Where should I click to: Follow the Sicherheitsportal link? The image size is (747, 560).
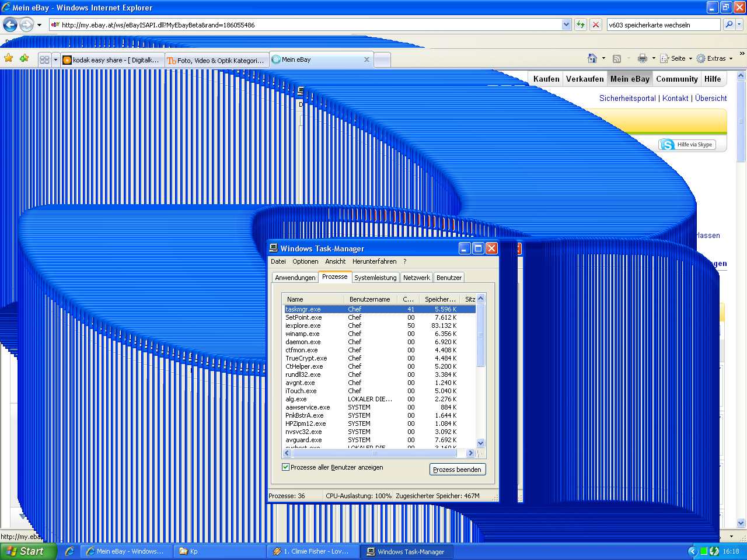pyautogui.click(x=627, y=98)
